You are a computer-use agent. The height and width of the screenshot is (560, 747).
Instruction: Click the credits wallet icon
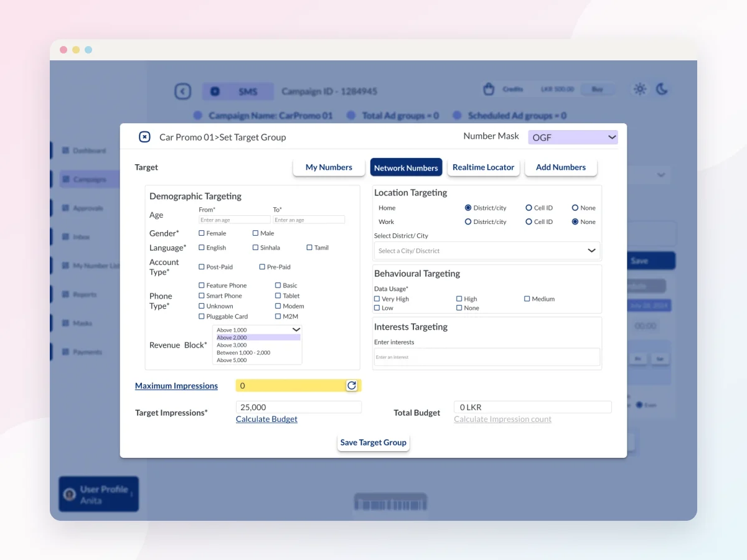coord(489,90)
